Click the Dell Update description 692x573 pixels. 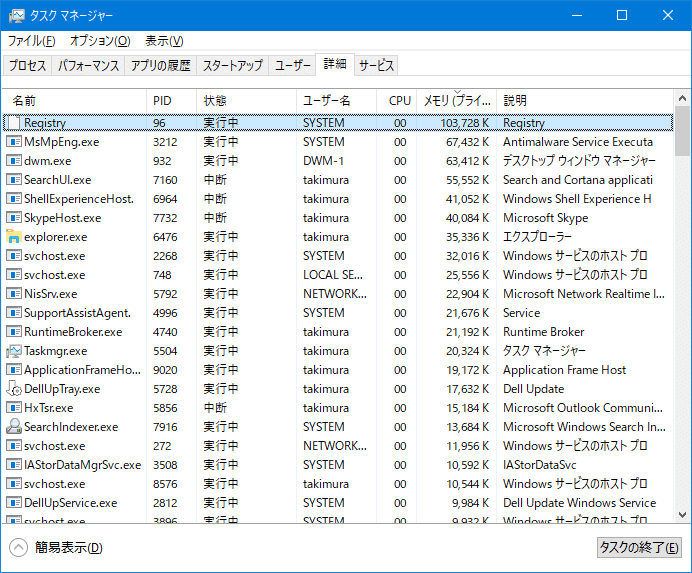tap(534, 388)
